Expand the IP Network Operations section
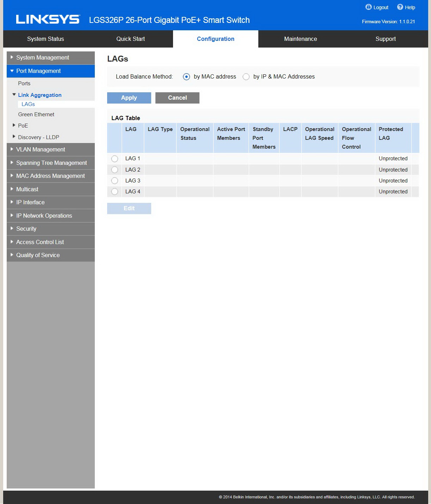The image size is (431, 504). (x=51, y=216)
